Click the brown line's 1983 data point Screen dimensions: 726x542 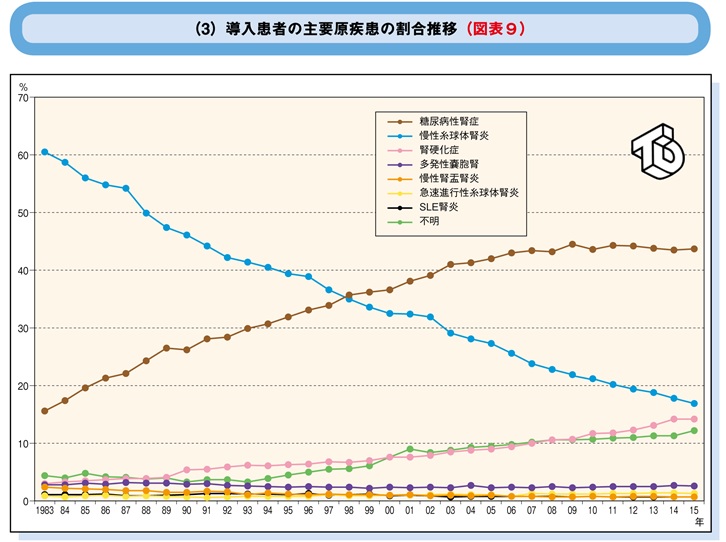pyautogui.click(x=44, y=411)
